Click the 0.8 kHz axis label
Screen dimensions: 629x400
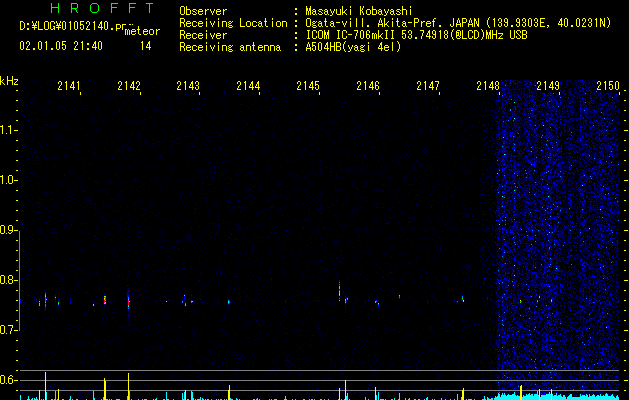point(8,280)
